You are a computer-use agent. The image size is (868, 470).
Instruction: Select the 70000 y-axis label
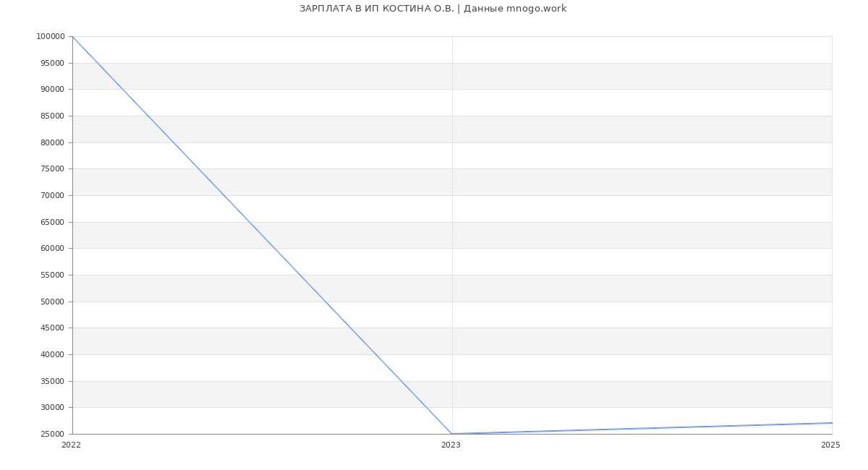pyautogui.click(x=52, y=196)
